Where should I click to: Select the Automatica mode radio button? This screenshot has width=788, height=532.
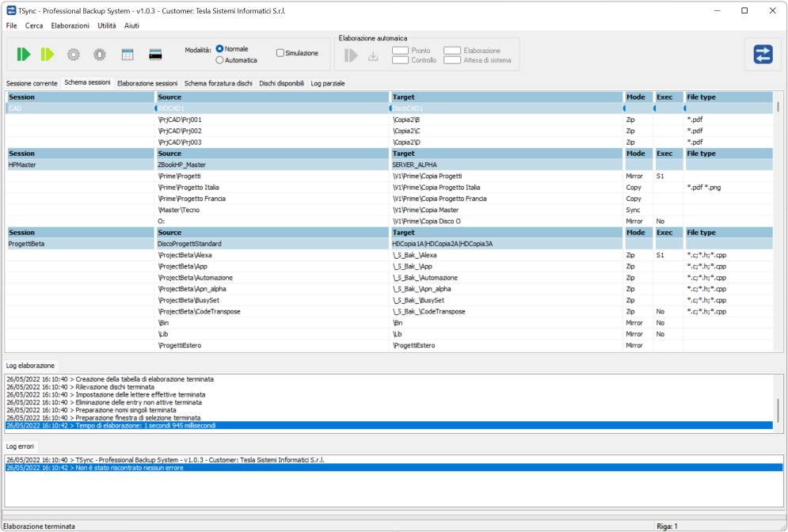[219, 60]
